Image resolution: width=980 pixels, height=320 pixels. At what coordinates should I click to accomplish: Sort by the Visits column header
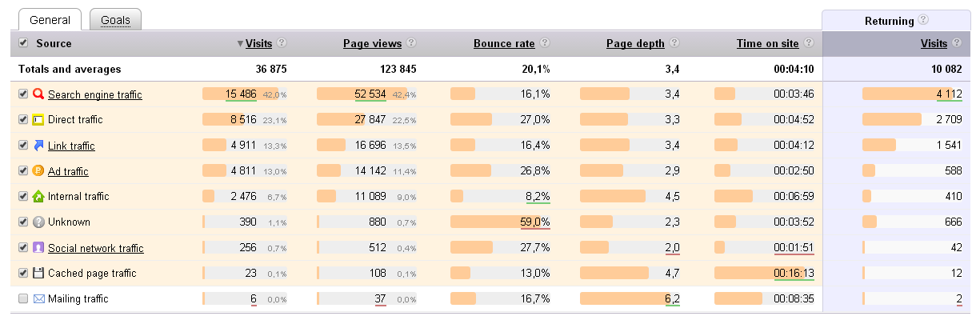258,43
